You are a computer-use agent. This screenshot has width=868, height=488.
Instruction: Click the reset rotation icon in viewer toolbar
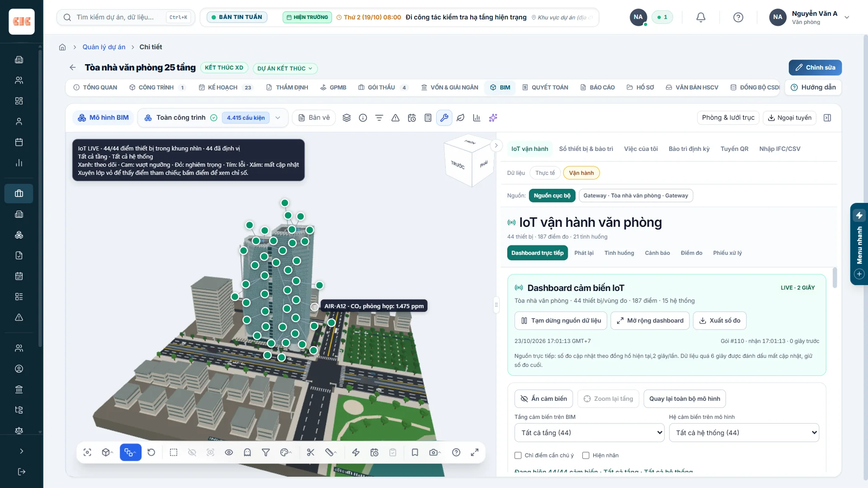[151, 452]
